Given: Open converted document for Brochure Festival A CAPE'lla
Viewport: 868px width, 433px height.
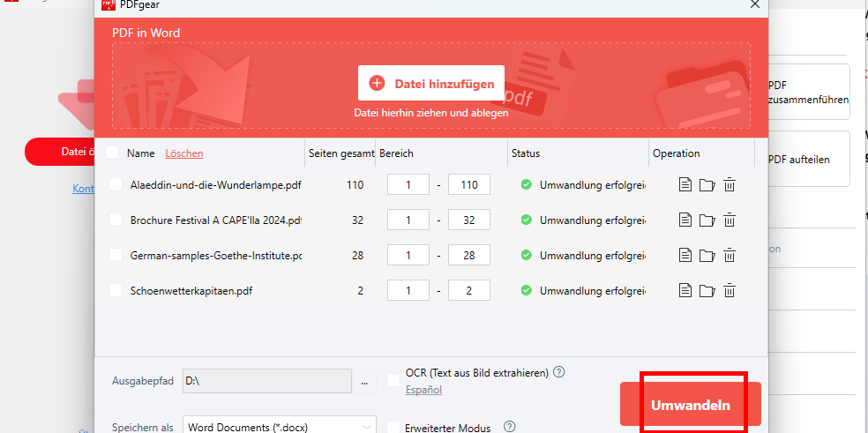Looking at the screenshot, I should coord(685,220).
